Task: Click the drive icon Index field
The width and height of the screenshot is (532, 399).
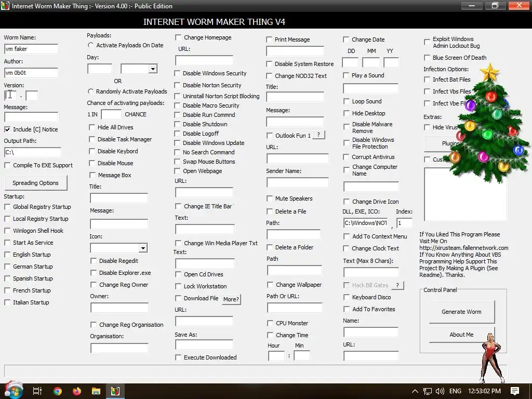Action: pos(404,223)
